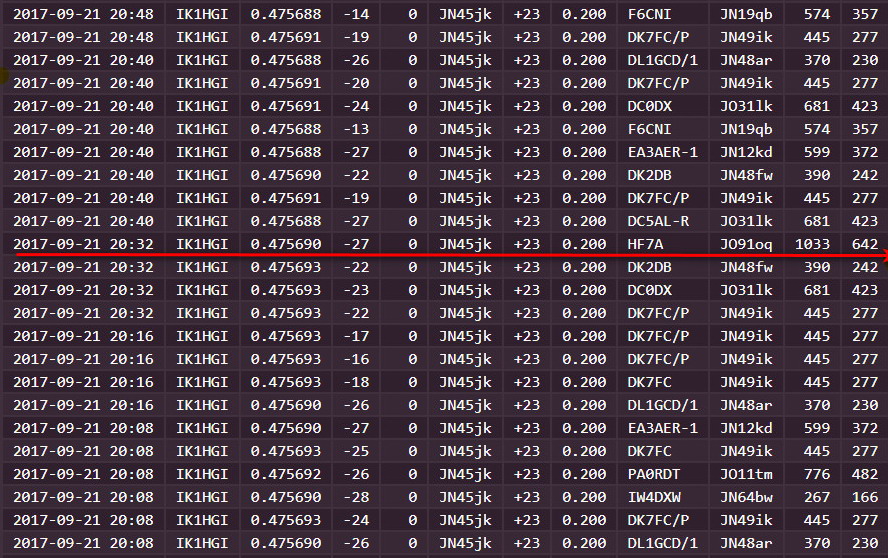The image size is (888, 558).
Task: Select the -28 SNR value
Action: (356, 497)
